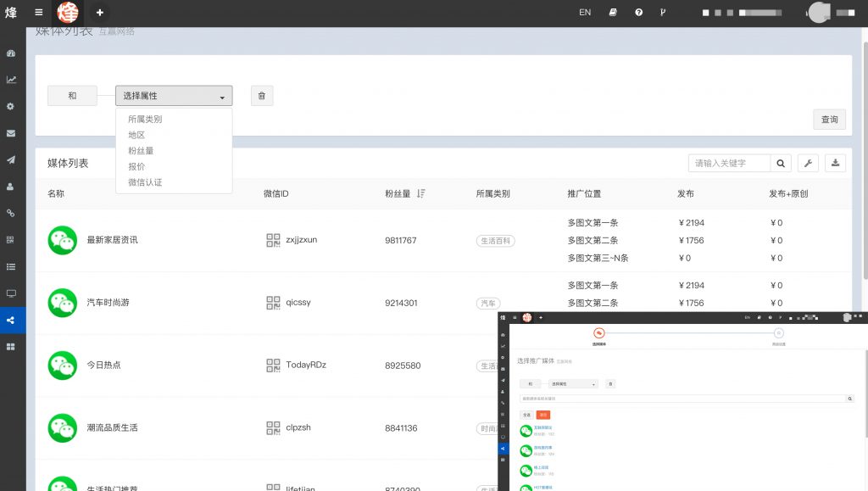The height and width of the screenshot is (491, 868).
Task: Open the wrench tools button
Action: pyautogui.click(x=808, y=164)
